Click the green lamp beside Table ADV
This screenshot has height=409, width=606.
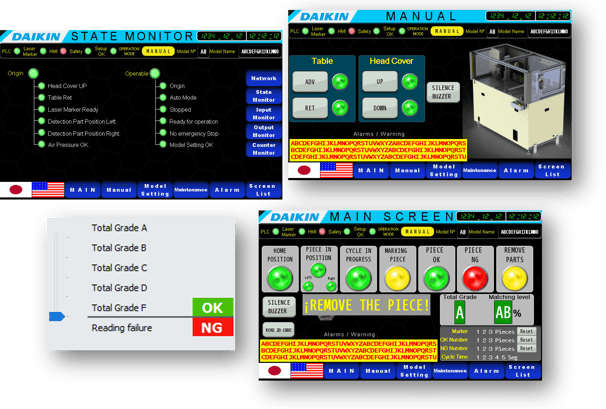coord(340,82)
